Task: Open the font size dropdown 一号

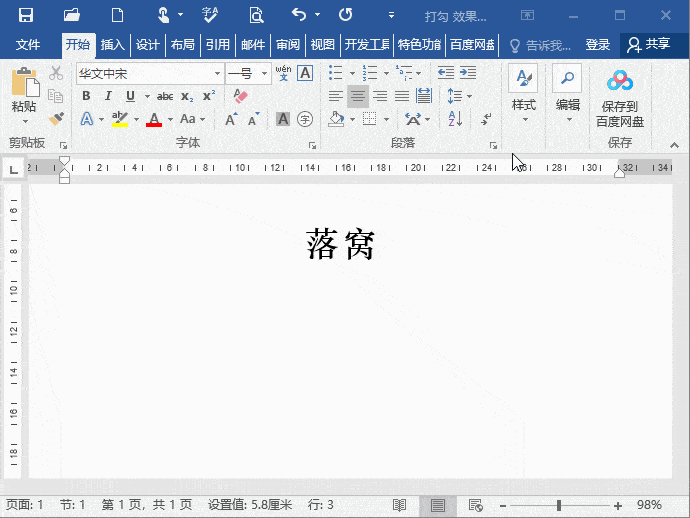Action: [x=264, y=73]
